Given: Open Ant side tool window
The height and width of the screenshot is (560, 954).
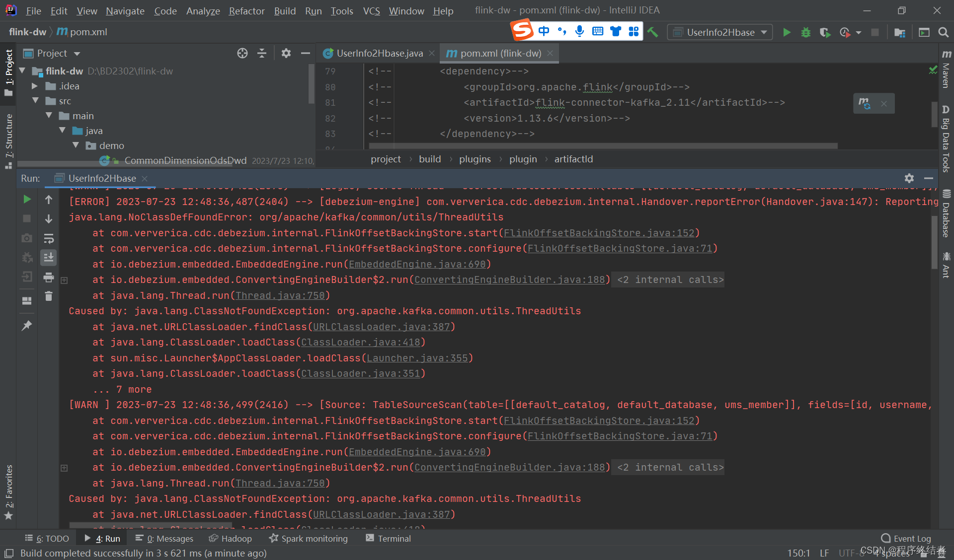Looking at the screenshot, I should 946,265.
